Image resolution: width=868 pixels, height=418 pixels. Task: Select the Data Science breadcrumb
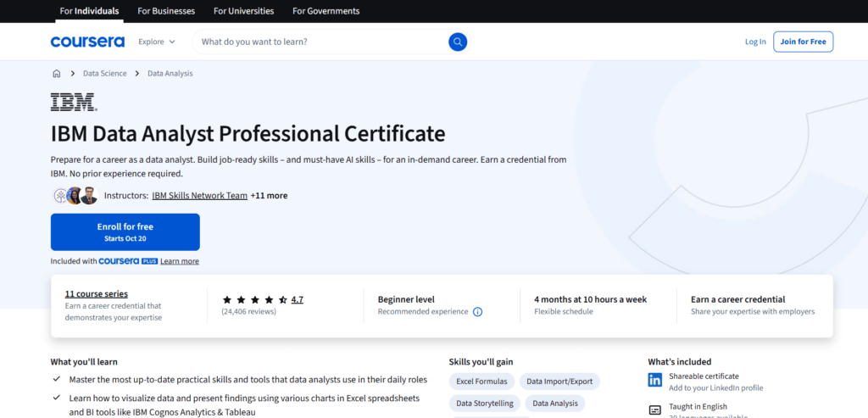[104, 74]
